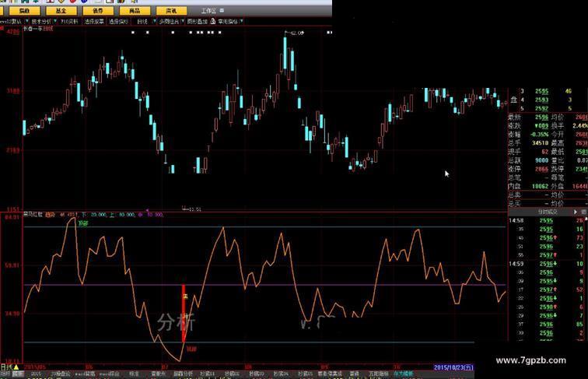
Task: Open the 常用指标 indicators menu
Action: (x=228, y=22)
